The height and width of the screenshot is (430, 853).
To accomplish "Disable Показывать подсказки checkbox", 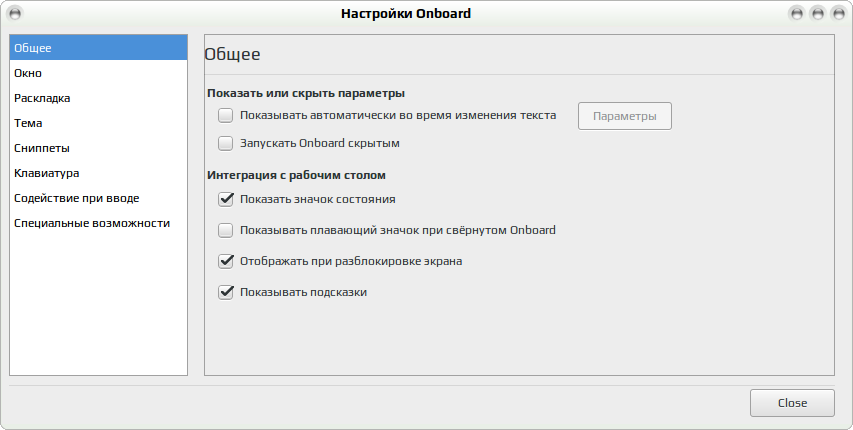I will click(x=225, y=292).
